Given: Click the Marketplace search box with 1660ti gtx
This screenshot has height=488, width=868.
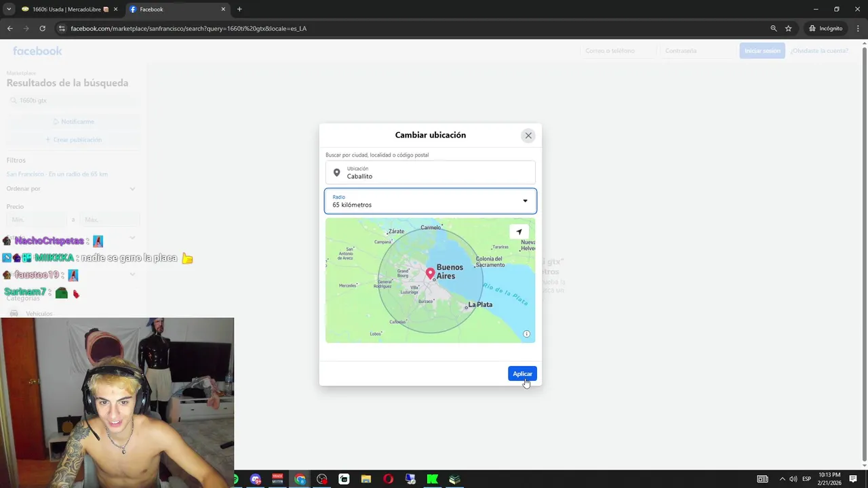Looking at the screenshot, I should 73,100.
